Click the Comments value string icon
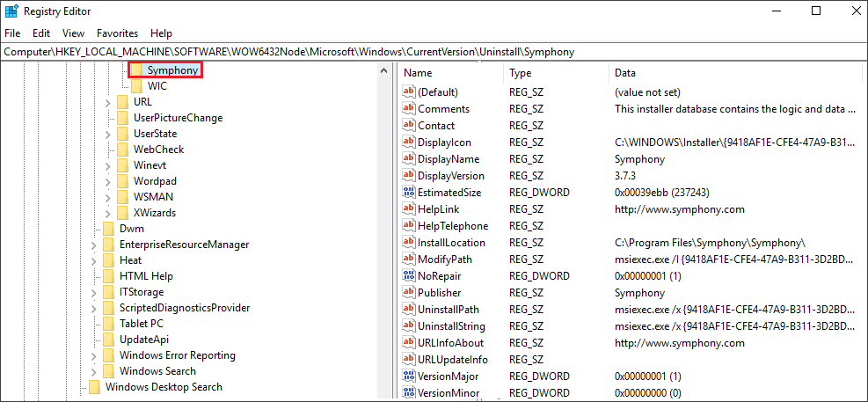868x402 pixels. coord(409,108)
